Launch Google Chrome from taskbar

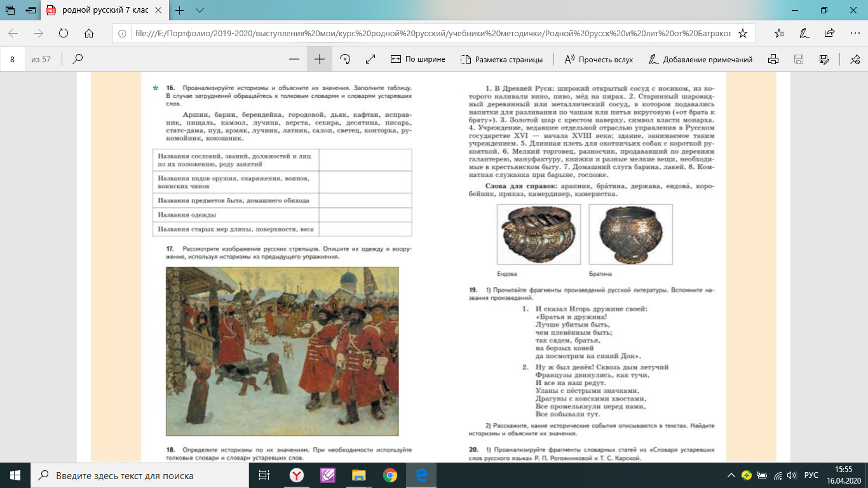390,475
